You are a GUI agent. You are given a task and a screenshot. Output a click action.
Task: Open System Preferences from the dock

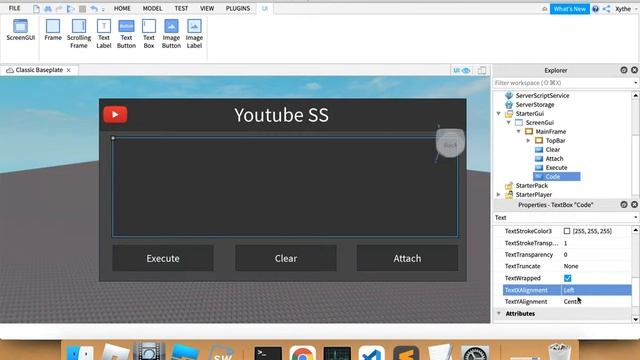coord(475,353)
